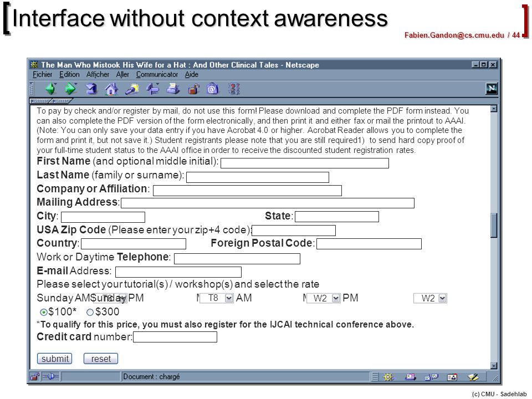Viewport: 532px width, 399px height.
Task: Open My Netscape signpost icon
Action: [152, 89]
